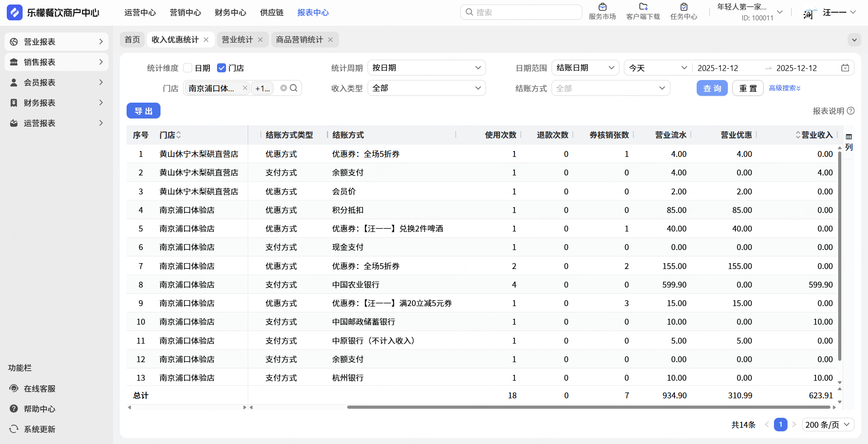Open the 统计周期 dropdown

click(x=426, y=68)
